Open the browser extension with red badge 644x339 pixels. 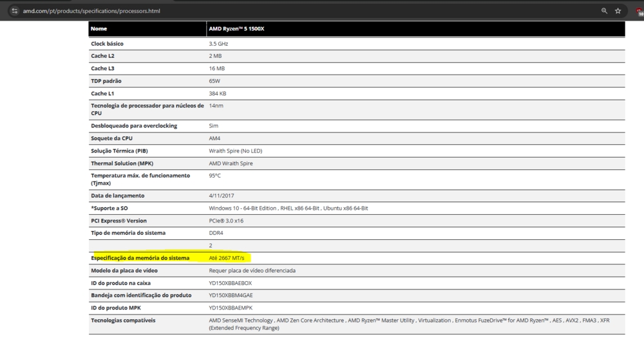(x=639, y=12)
